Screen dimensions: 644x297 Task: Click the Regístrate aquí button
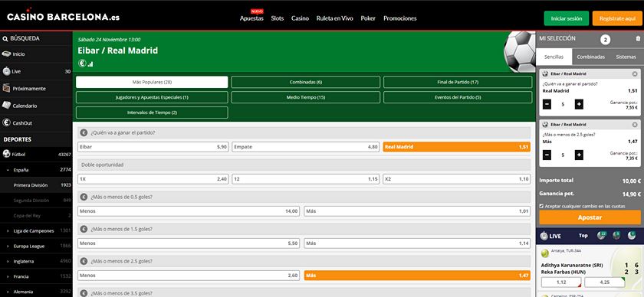point(617,18)
